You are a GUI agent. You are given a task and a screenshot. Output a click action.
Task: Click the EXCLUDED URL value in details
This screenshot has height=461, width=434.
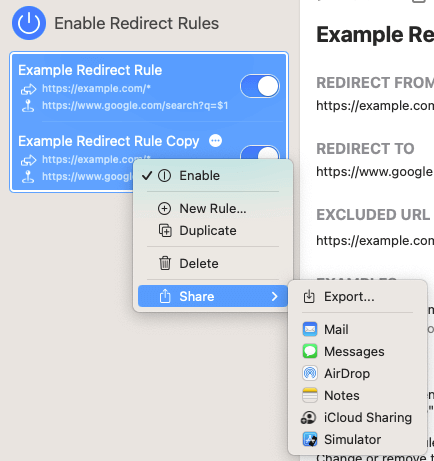pos(375,240)
